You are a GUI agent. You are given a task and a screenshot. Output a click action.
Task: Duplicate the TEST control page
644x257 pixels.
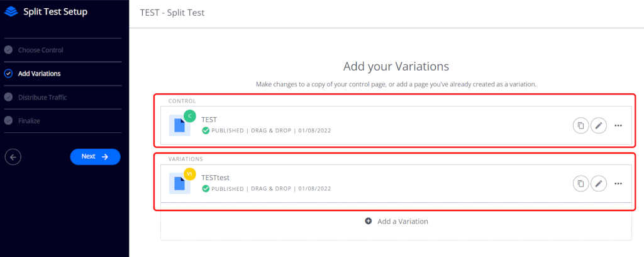(x=580, y=125)
